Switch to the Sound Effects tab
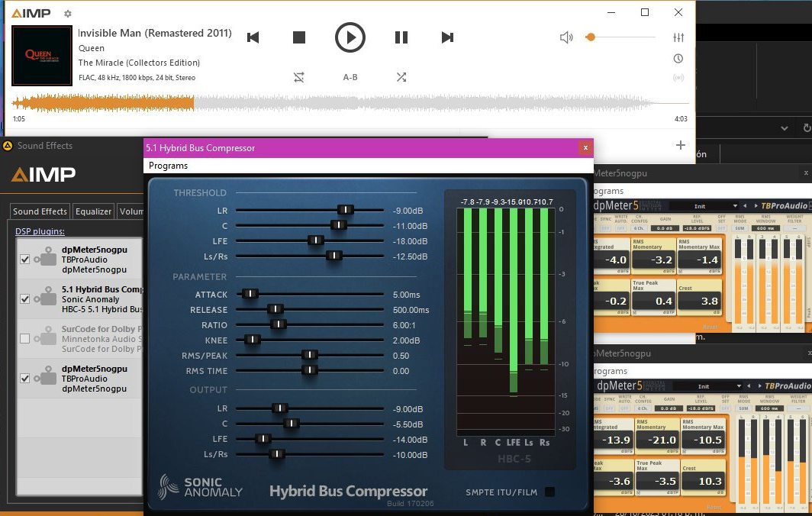The image size is (812, 516). [x=40, y=211]
